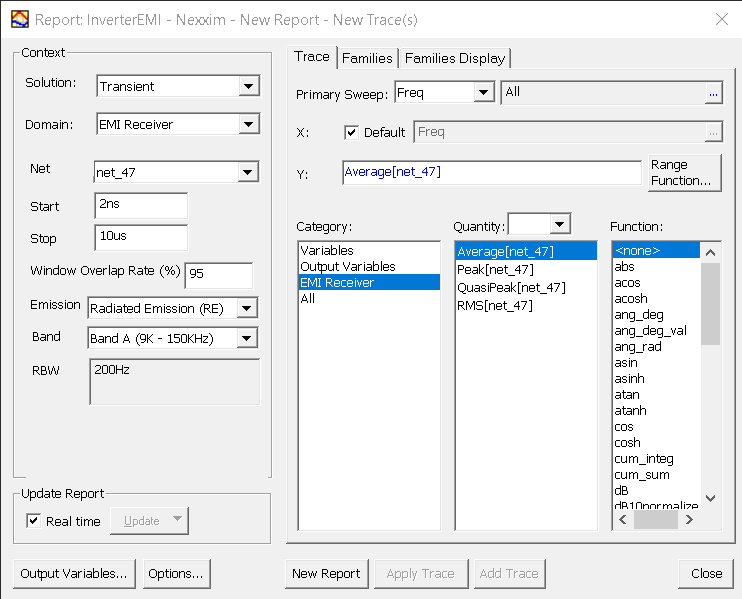Screen dimensions: 742x599
Task: Click the Function list scroll right arrow
Action: 689,520
